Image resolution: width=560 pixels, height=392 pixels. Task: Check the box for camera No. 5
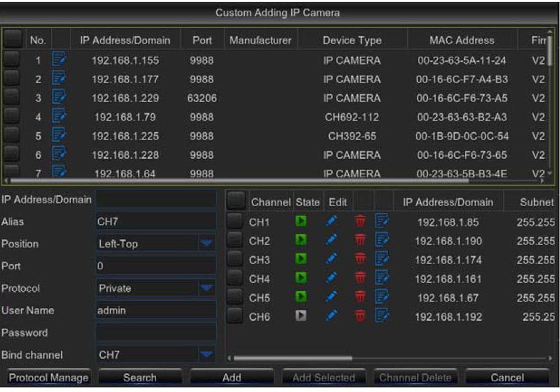(x=12, y=134)
